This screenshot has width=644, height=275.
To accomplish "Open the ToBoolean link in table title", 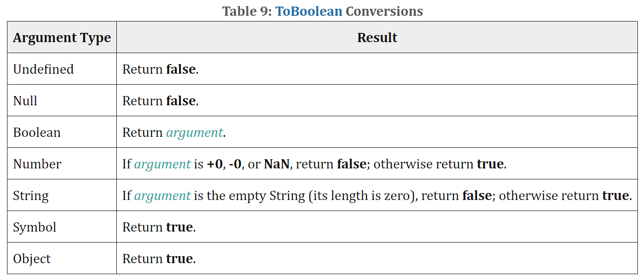I will 309,11.
